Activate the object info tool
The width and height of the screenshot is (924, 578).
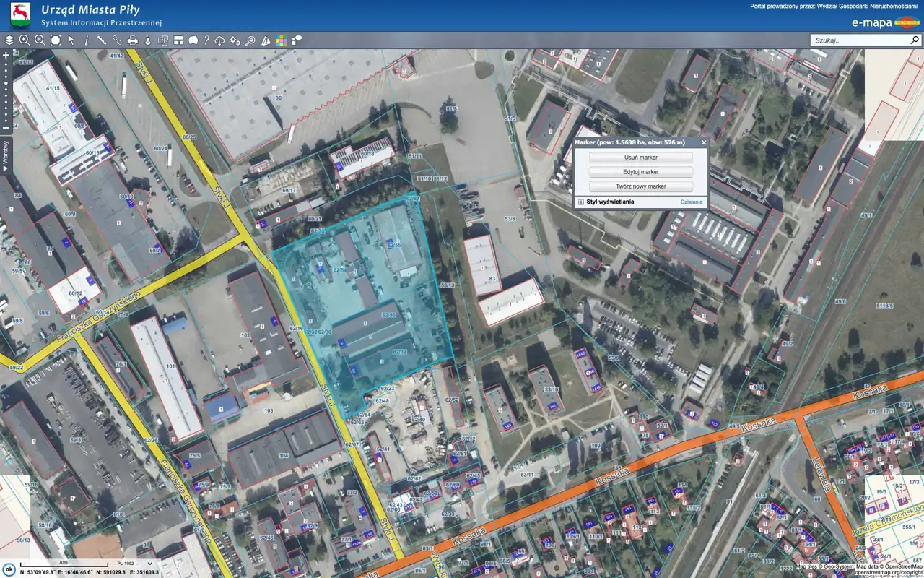click(x=86, y=40)
